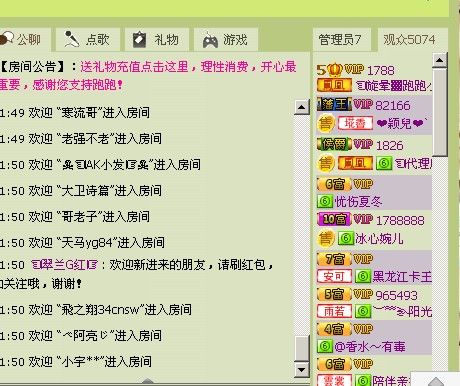Open the 礼物 gifts tab
460x386 pixels.
(x=157, y=39)
